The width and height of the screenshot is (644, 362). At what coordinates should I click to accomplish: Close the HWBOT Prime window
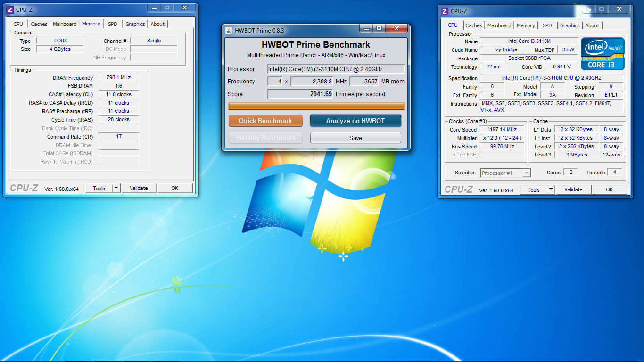pos(396,28)
